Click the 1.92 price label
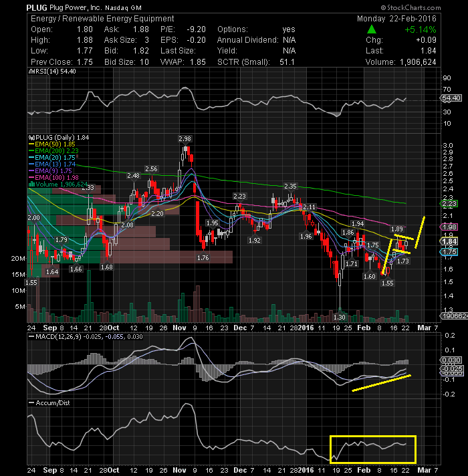 pos(254,240)
